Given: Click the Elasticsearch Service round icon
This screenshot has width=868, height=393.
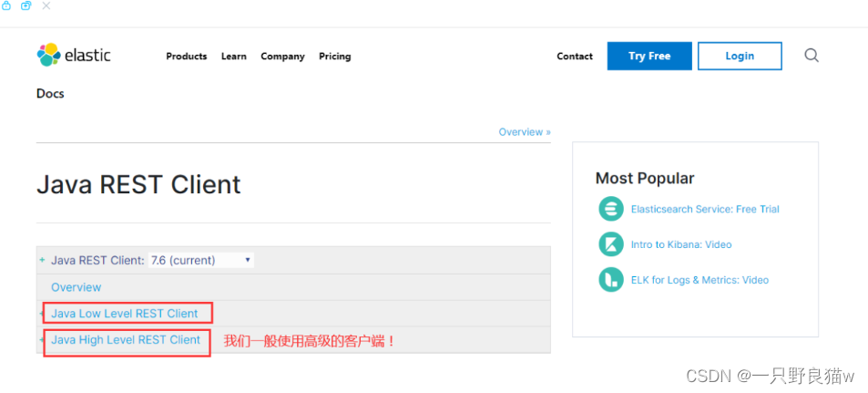Looking at the screenshot, I should (611, 209).
